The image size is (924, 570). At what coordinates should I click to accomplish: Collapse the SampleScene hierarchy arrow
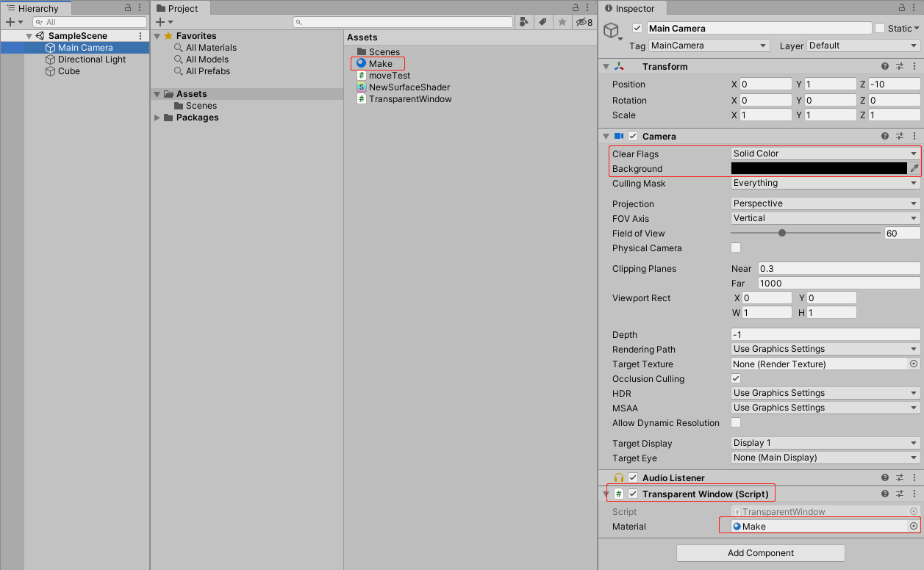29,36
